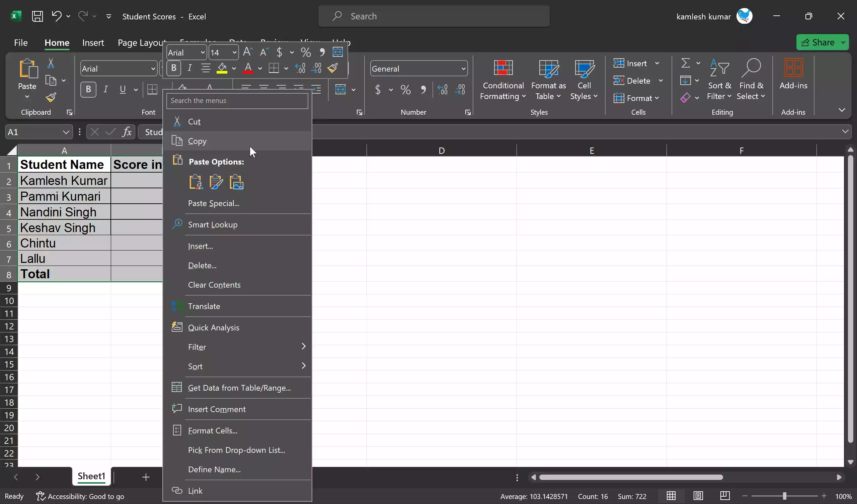Click the Sort submenu expander

[x=303, y=366]
